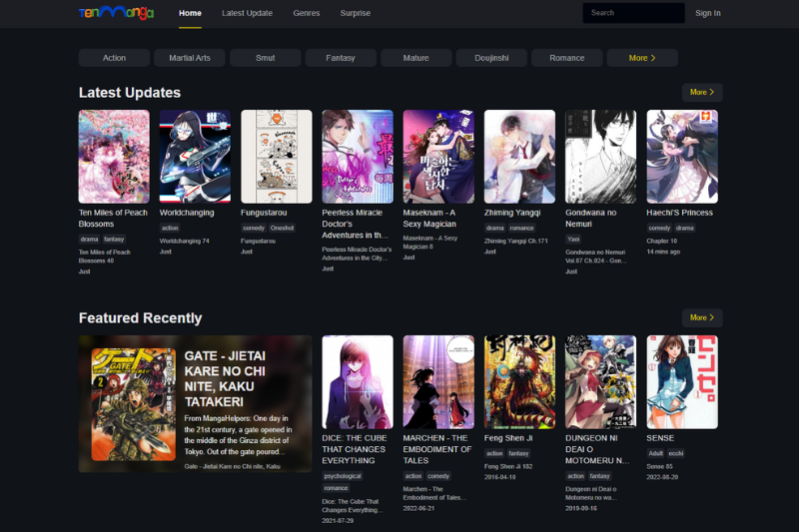This screenshot has height=532, width=799.
Task: Open More in Featured Recently section
Action: tap(702, 317)
